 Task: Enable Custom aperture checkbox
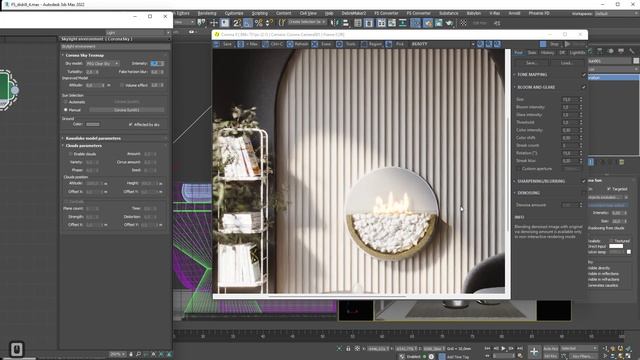pyautogui.click(x=519, y=169)
